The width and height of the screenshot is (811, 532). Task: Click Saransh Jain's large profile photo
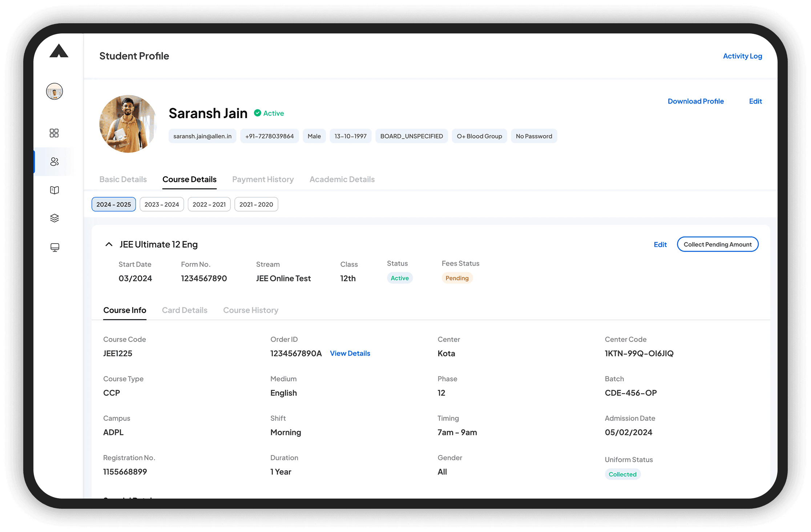pos(128,124)
